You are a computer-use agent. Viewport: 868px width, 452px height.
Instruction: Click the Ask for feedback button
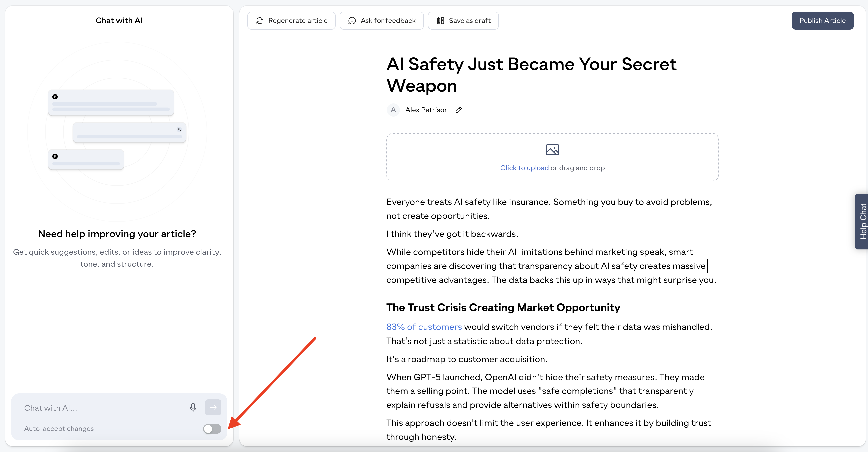(x=381, y=21)
